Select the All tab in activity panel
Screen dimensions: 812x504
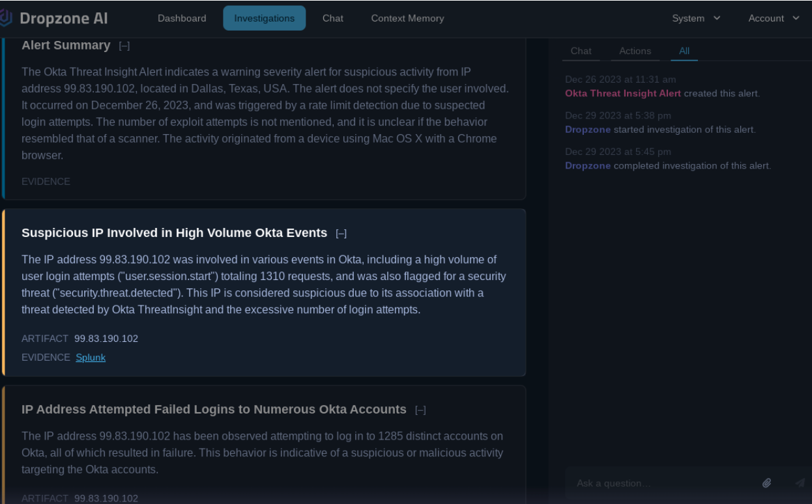point(684,51)
